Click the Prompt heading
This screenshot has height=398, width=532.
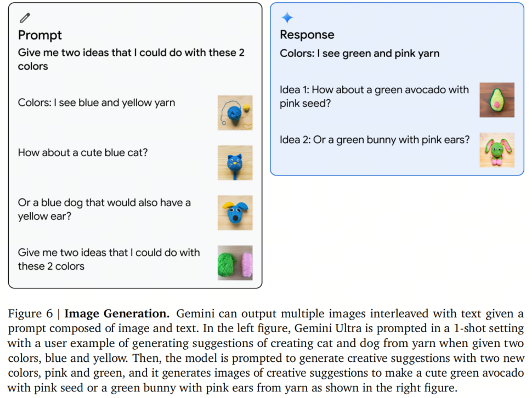[40, 35]
